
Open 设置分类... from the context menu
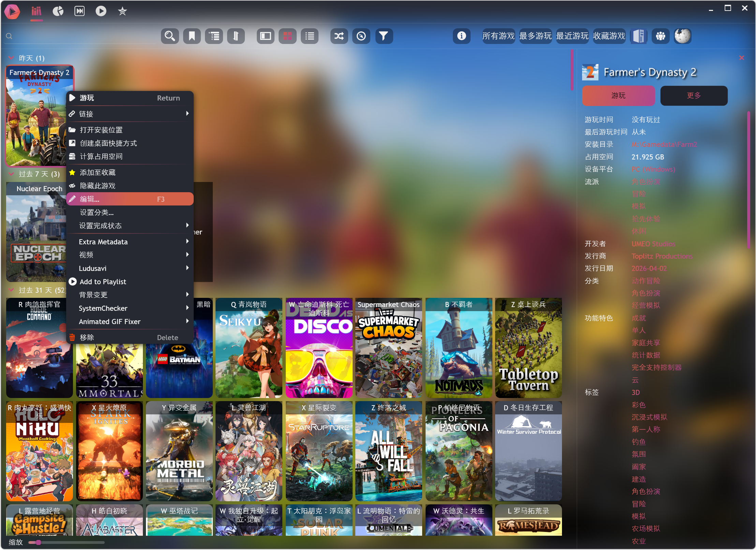[x=130, y=212]
